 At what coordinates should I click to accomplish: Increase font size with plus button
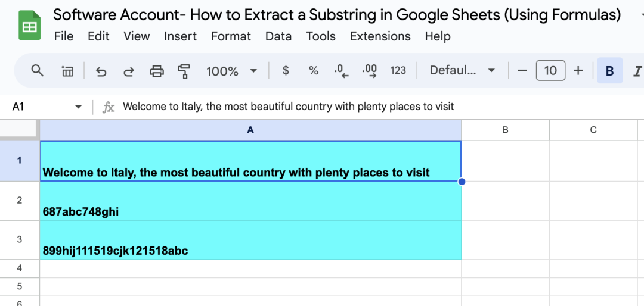(x=578, y=71)
